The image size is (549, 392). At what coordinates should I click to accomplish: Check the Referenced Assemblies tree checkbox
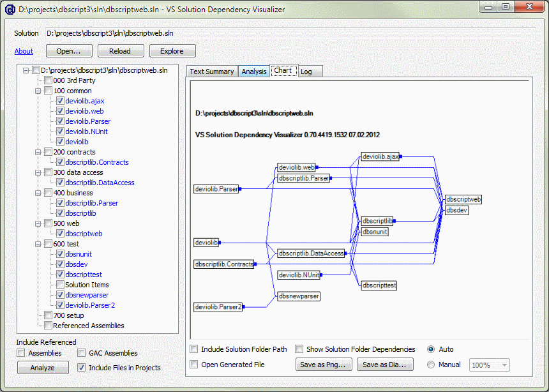click(49, 326)
